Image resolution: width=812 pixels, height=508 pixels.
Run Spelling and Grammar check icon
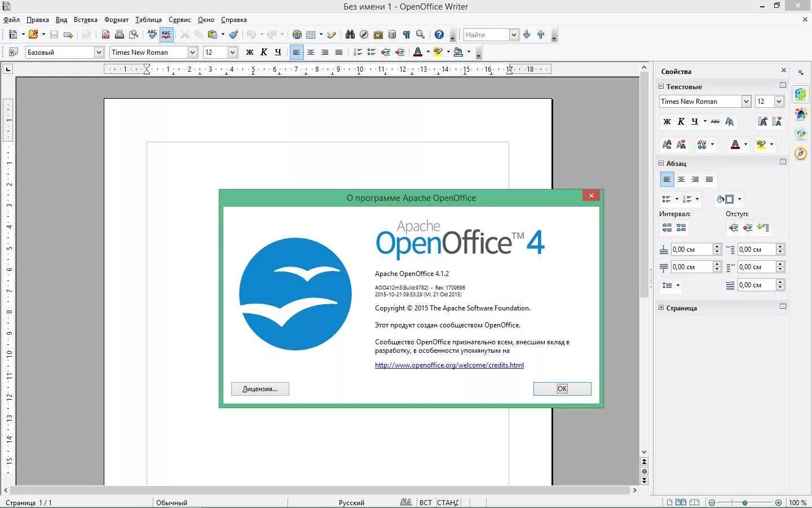pyautogui.click(x=152, y=34)
